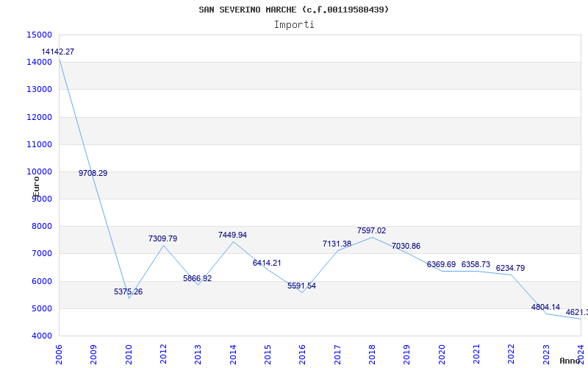This screenshot has width=588, height=368.
Task: Click the 15000 y-axis value
Action: [x=40, y=35]
